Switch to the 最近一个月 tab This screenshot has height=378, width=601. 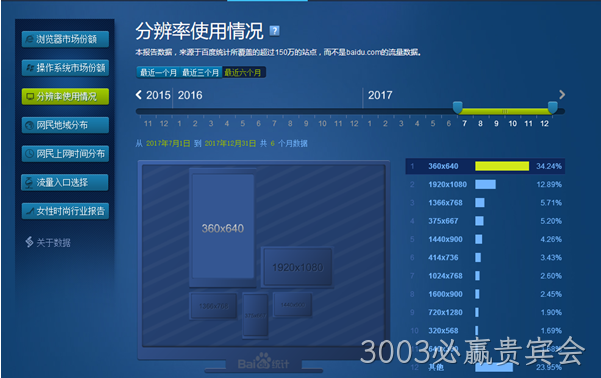point(158,72)
